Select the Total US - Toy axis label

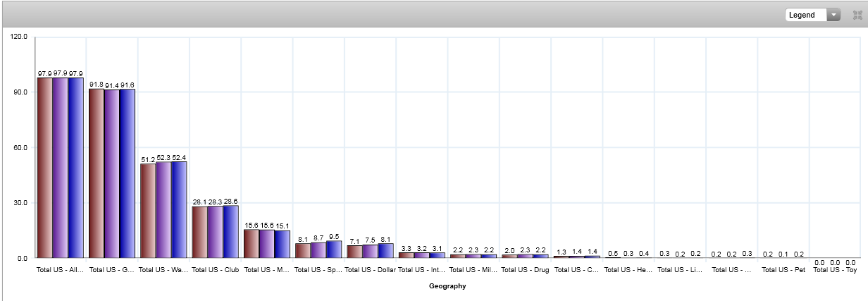(x=835, y=269)
